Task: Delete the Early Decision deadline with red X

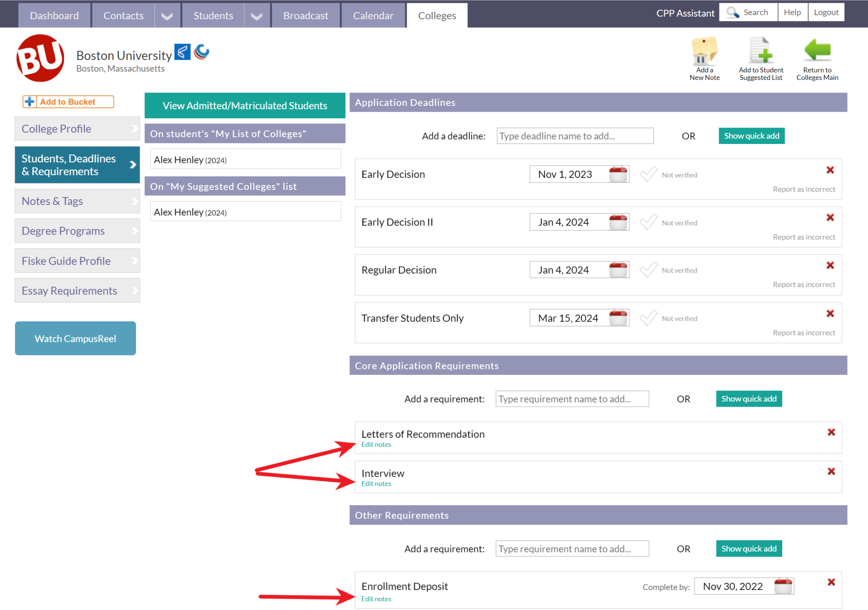Action: [x=830, y=170]
